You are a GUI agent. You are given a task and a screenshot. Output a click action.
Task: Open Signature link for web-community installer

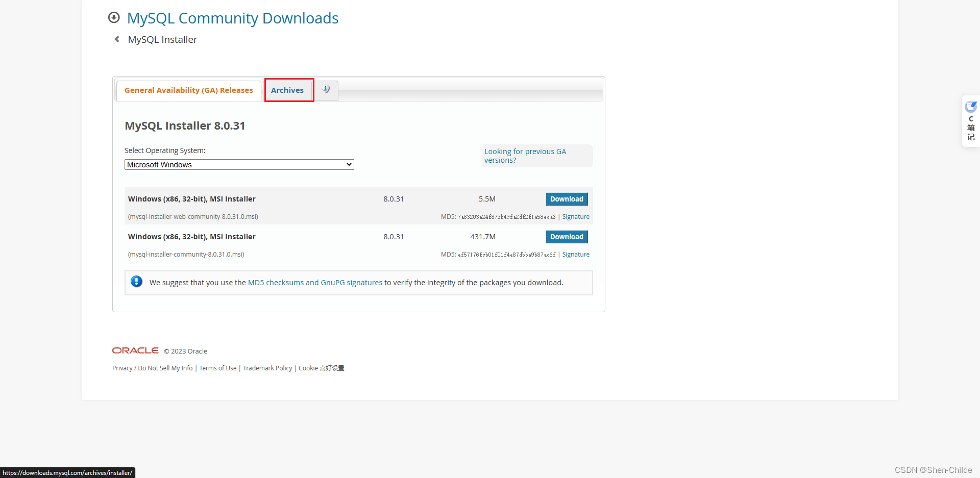[x=576, y=217]
